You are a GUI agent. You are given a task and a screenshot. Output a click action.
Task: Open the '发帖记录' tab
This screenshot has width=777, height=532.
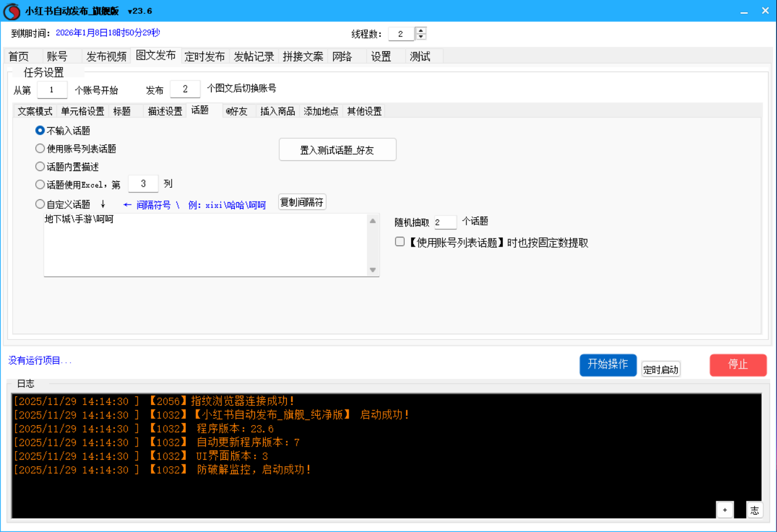pyautogui.click(x=254, y=57)
